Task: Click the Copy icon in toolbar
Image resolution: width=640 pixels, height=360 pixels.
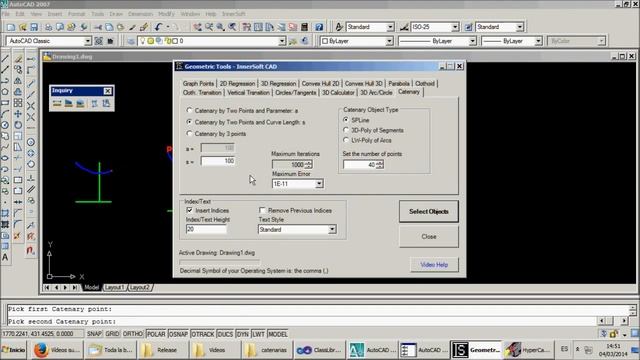Action: click(109, 27)
